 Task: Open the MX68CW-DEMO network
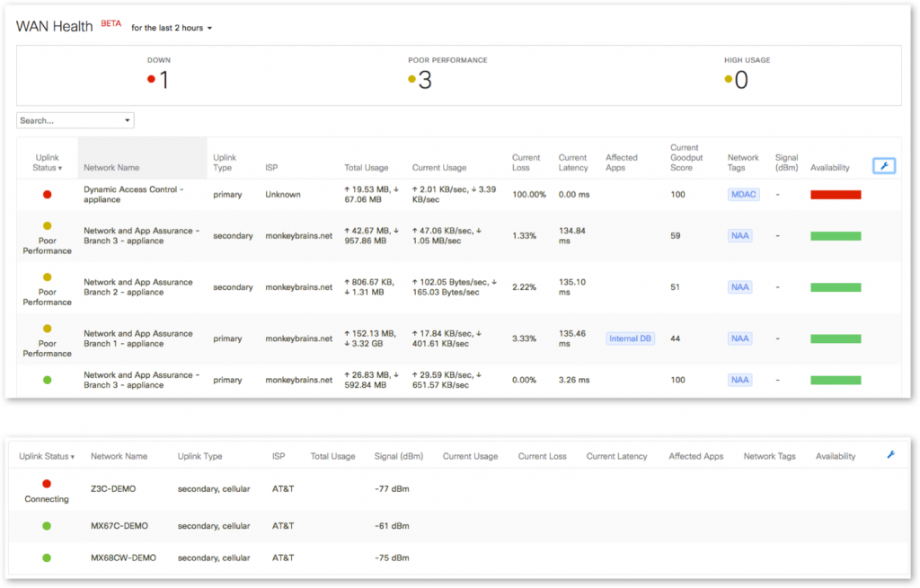pos(123,557)
